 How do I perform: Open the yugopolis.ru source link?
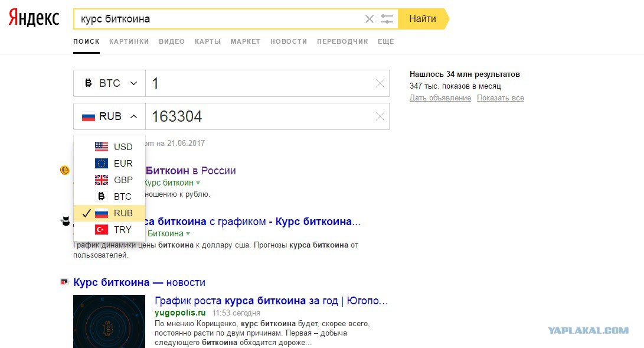point(180,313)
